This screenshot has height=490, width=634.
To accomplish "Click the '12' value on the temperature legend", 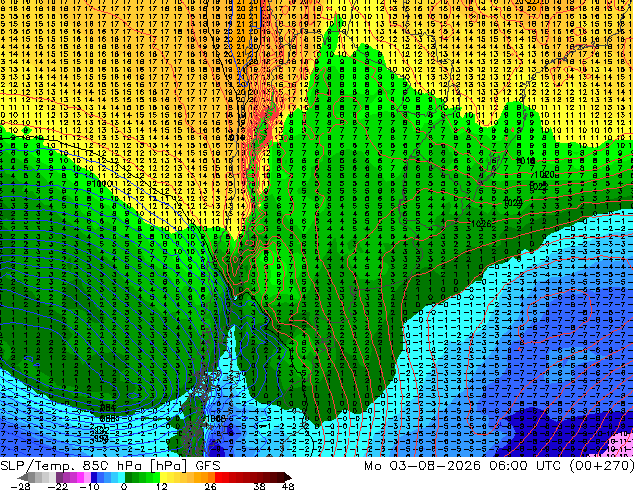I will point(162,486).
